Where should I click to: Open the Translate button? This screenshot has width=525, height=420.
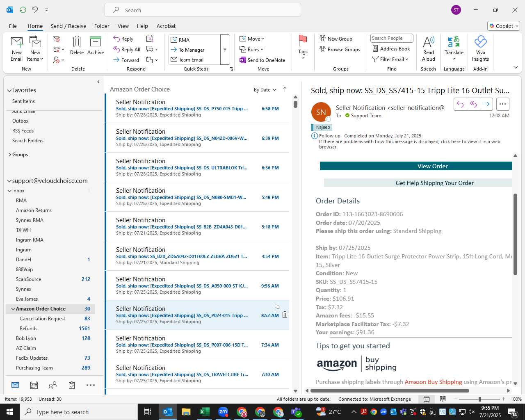[x=454, y=48]
